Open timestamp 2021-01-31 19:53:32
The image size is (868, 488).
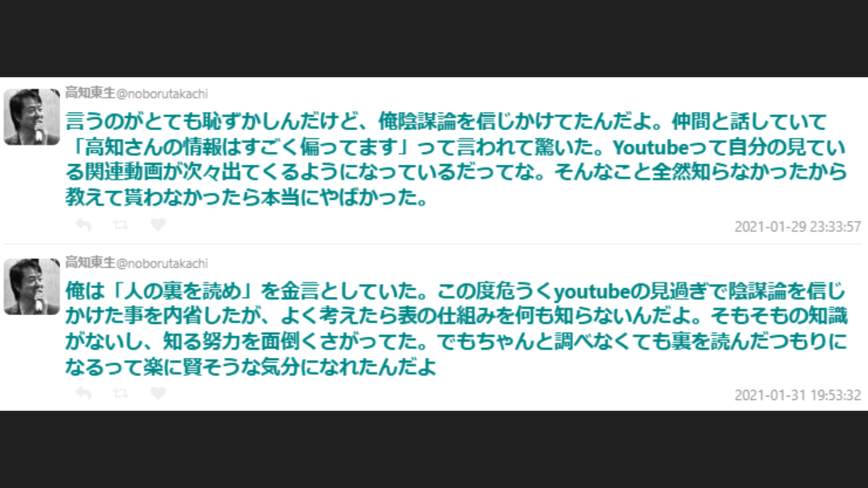797,395
